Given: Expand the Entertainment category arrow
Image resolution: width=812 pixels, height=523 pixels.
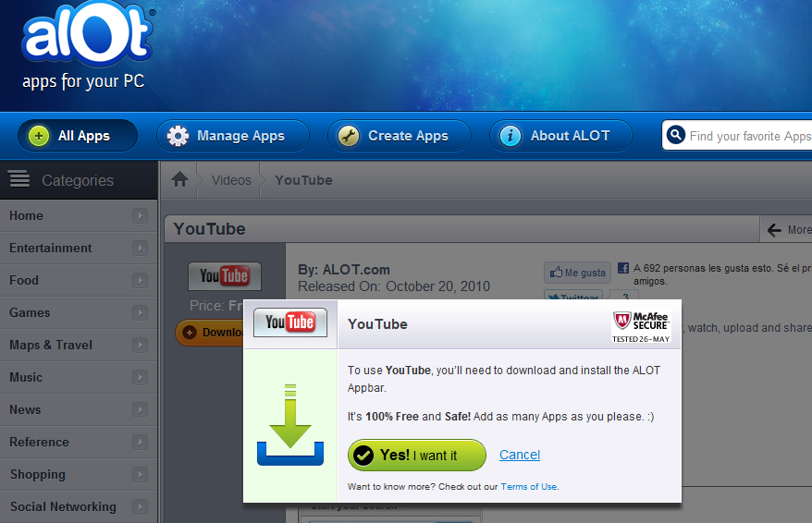Looking at the screenshot, I should coord(140,249).
